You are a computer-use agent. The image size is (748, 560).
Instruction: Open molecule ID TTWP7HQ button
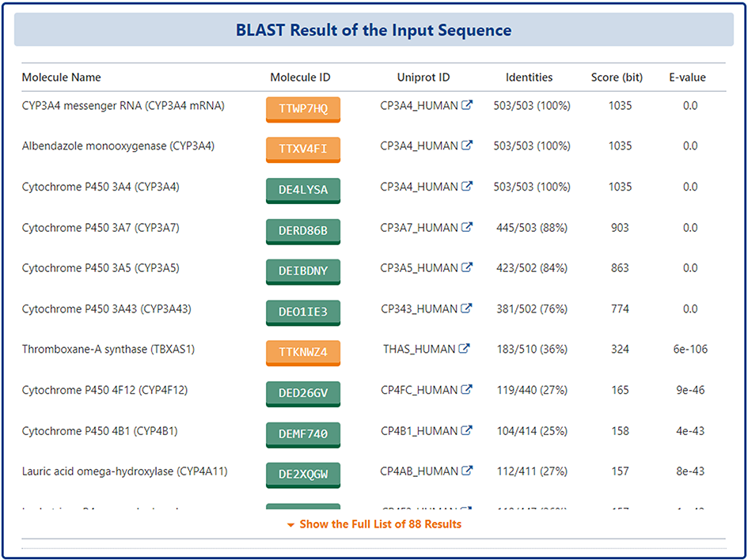coord(303,109)
